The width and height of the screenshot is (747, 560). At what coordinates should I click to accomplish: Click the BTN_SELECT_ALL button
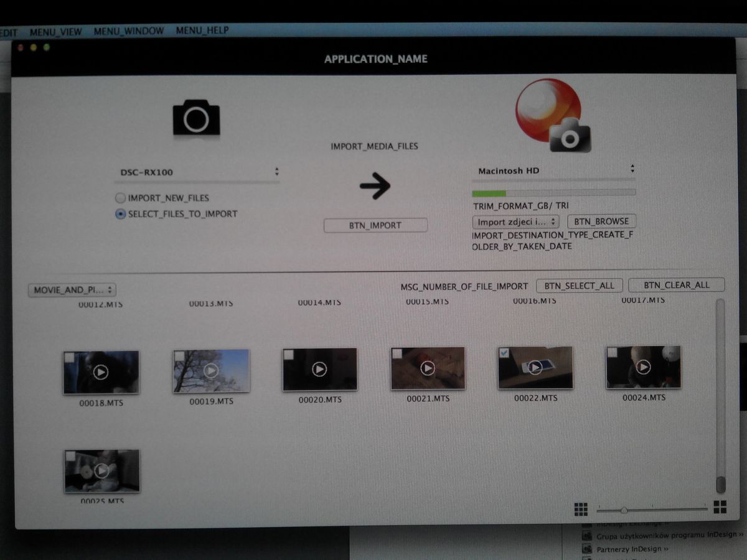click(579, 286)
